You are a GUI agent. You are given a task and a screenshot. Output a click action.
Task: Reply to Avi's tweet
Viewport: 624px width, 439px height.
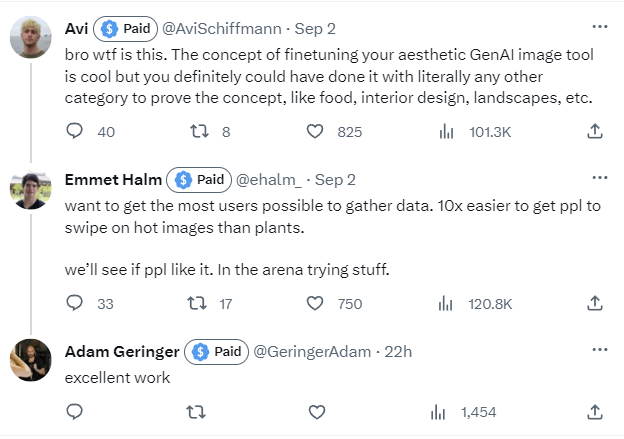coord(74,131)
